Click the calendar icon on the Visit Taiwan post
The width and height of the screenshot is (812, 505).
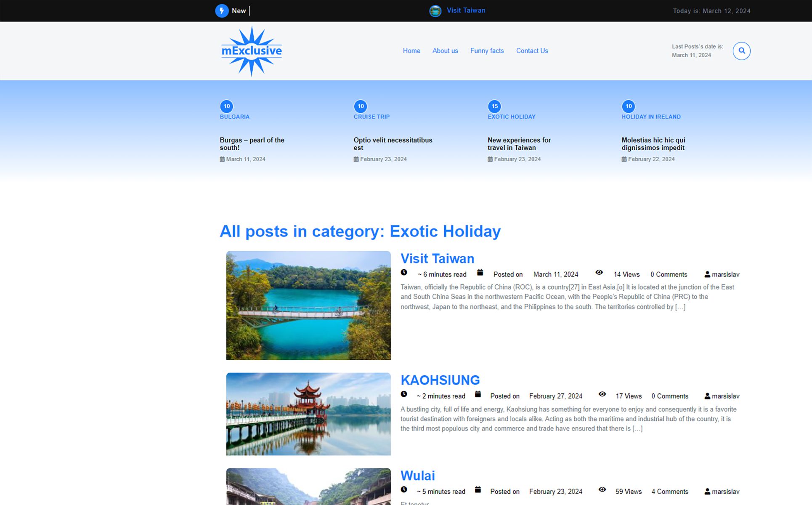[480, 272]
